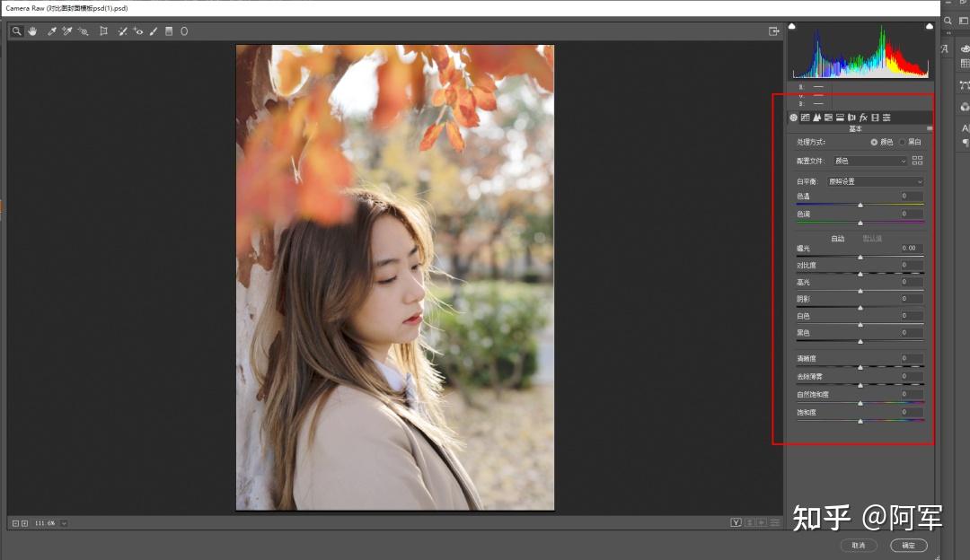This screenshot has width=970, height=560.
Task: Click the 去除薄雾 dehaze slider handle
Action: [x=860, y=385]
